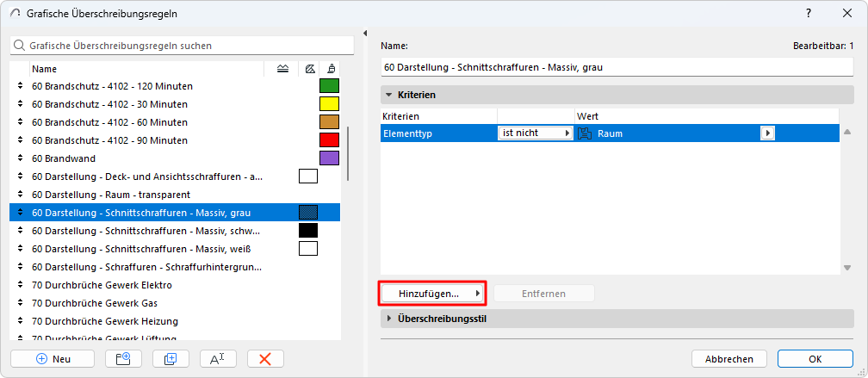Select 60 Brandschutz - 4102 - 90 Minuten
868x378 pixels.
109,140
